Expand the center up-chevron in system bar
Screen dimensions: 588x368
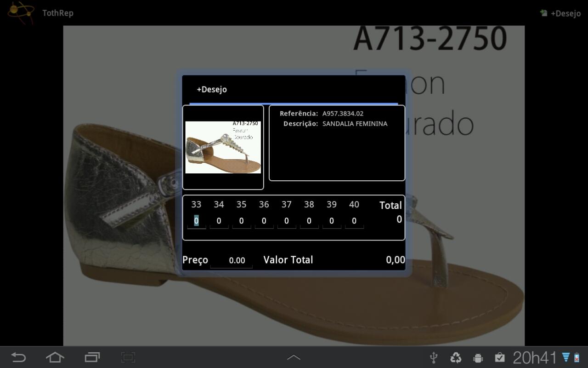pos(294,357)
